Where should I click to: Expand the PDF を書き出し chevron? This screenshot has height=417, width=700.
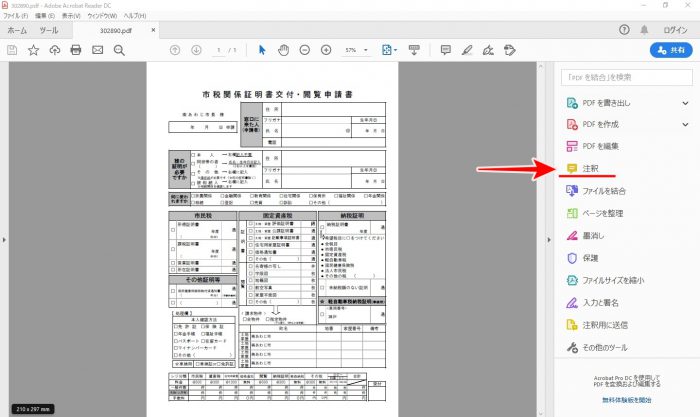(x=685, y=103)
